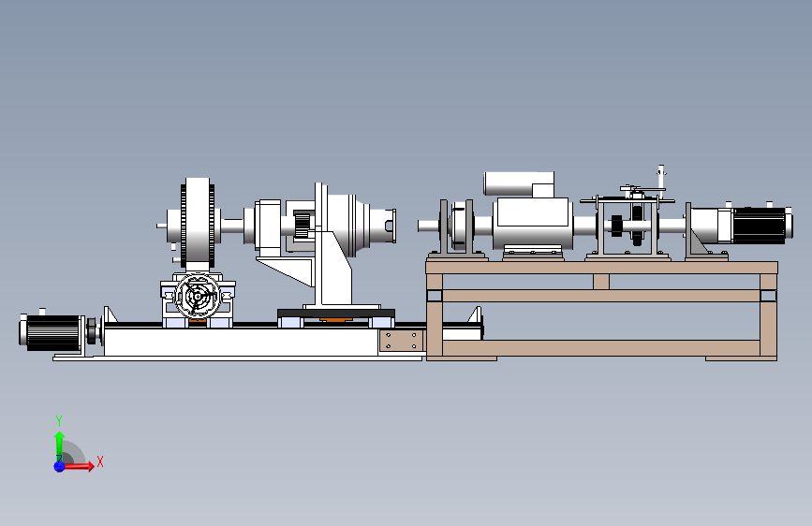Image resolution: width=812 pixels, height=526 pixels.
Task: Select the black slide plate under the support column
Action: coord(336,314)
